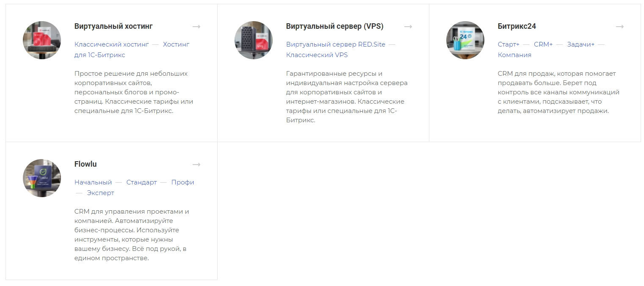
Task: Open the Битрикс24 heading
Action: (x=517, y=26)
